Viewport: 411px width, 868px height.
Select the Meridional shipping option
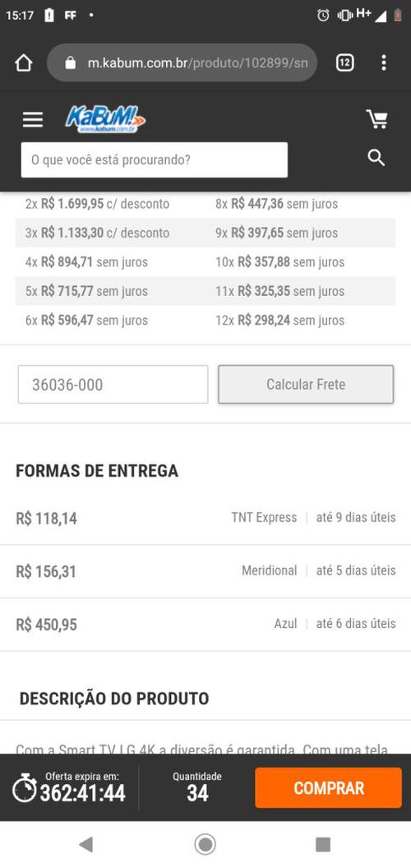click(205, 571)
